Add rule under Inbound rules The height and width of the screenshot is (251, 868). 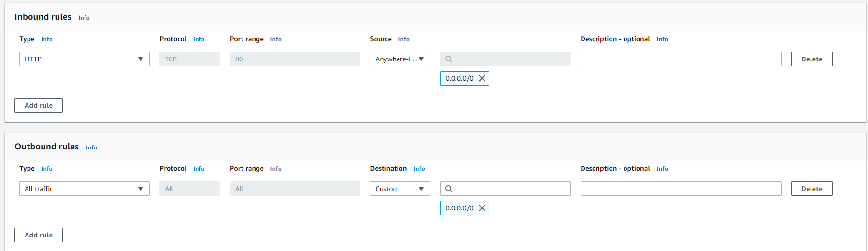click(39, 105)
